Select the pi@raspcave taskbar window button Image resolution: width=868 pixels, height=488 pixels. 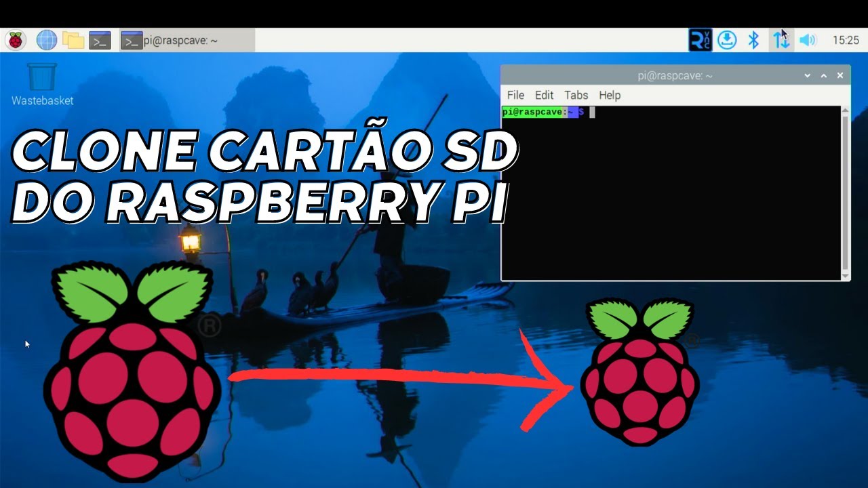[187, 41]
